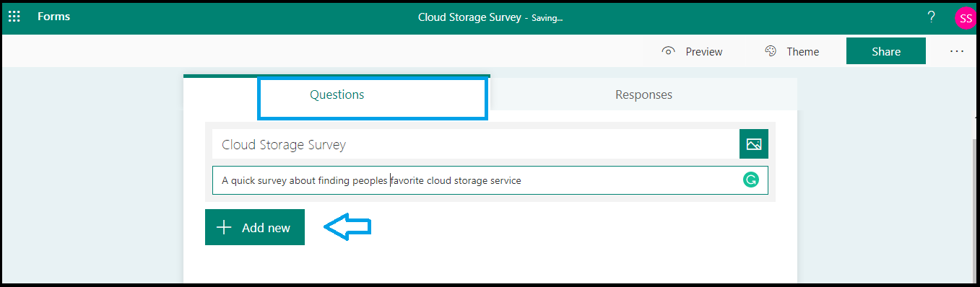Open the Theme options label

802,52
